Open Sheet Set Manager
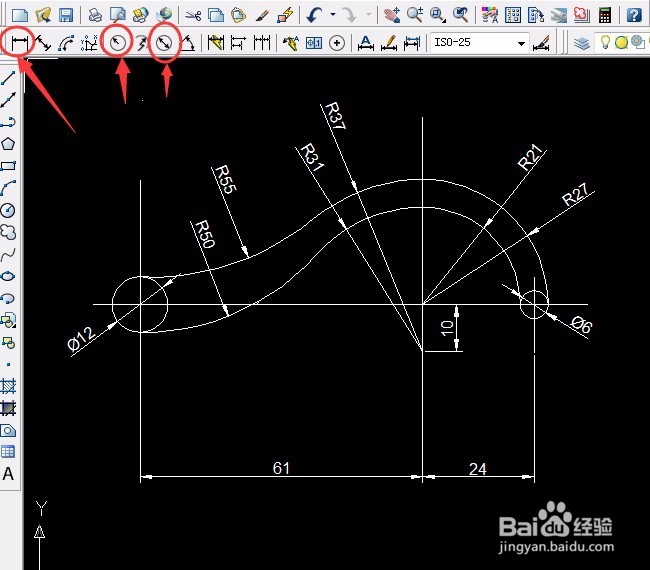The image size is (650, 570). pyautogui.click(x=558, y=15)
